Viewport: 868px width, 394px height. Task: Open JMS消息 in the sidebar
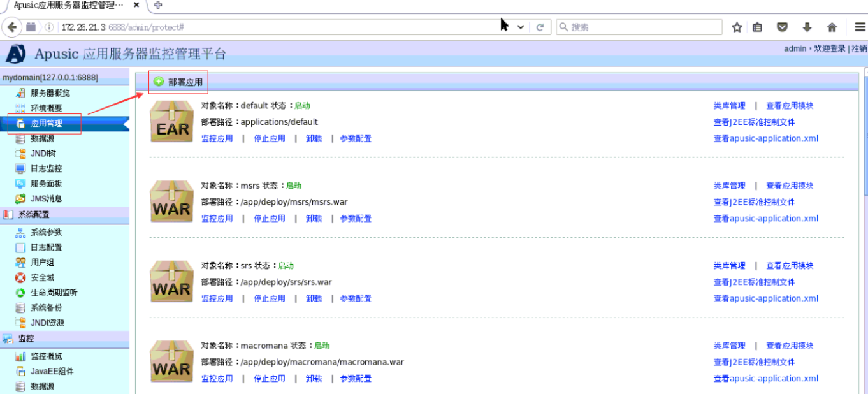coord(47,199)
